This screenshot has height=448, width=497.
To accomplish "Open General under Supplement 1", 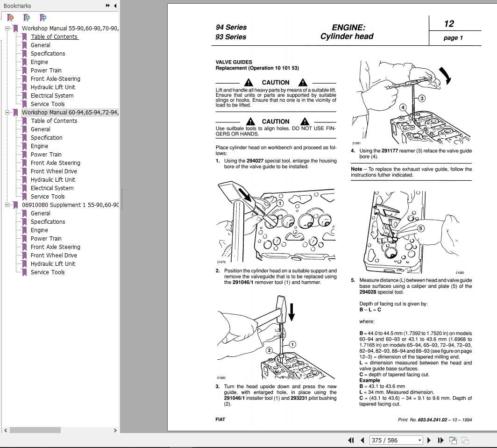I will point(40,213).
